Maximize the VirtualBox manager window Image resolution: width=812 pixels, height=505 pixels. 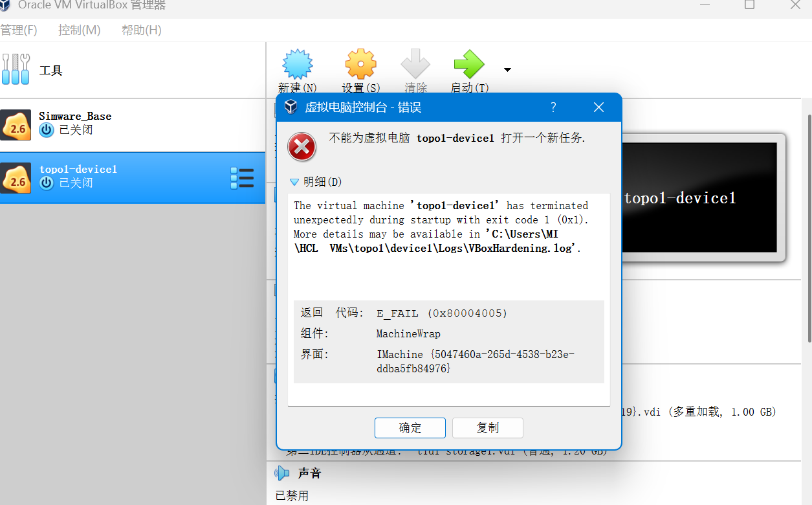point(749,5)
